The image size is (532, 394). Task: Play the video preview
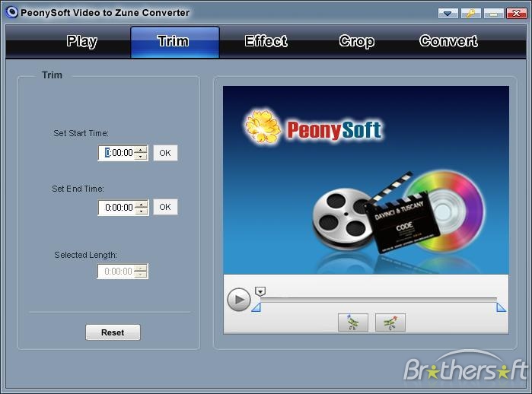pos(239,300)
